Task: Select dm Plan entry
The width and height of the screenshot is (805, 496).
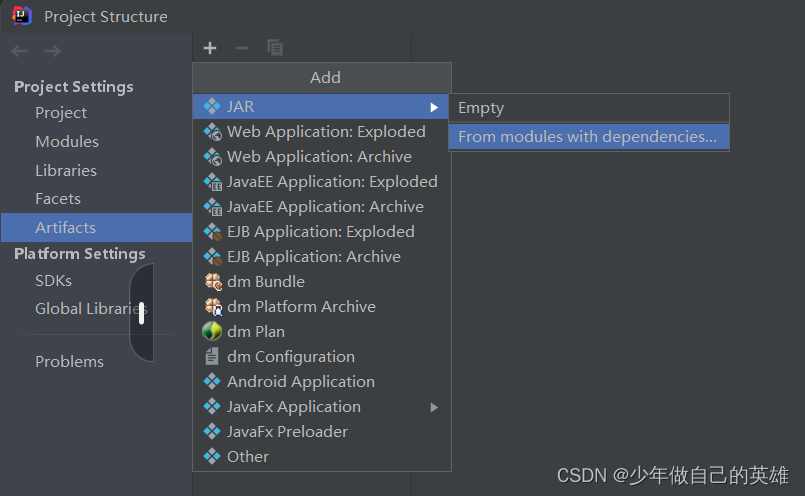Action: tap(322, 332)
